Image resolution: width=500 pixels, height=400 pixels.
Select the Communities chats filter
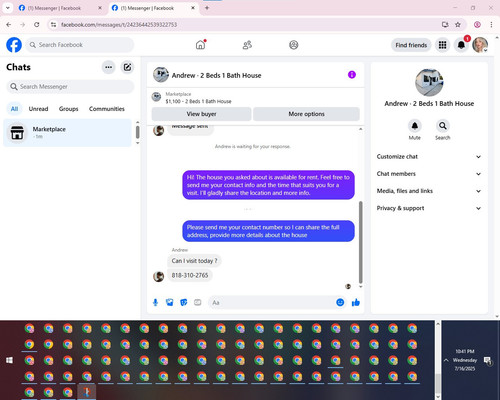pyautogui.click(x=107, y=109)
